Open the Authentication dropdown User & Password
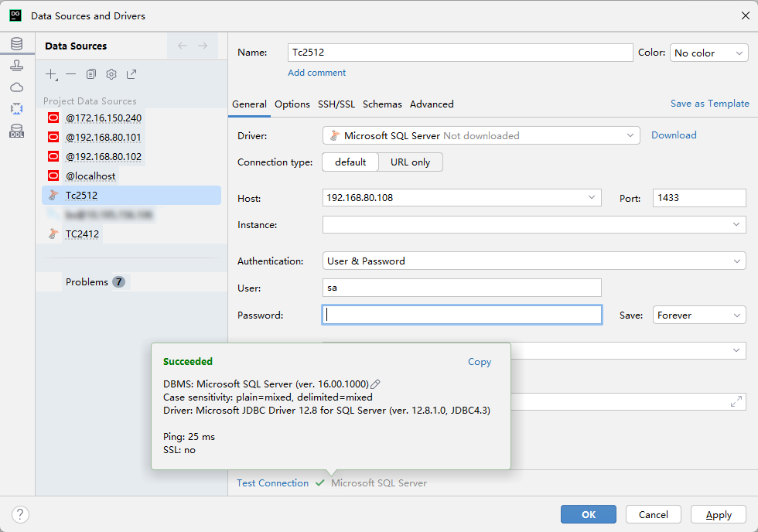This screenshot has width=758, height=532. click(534, 261)
